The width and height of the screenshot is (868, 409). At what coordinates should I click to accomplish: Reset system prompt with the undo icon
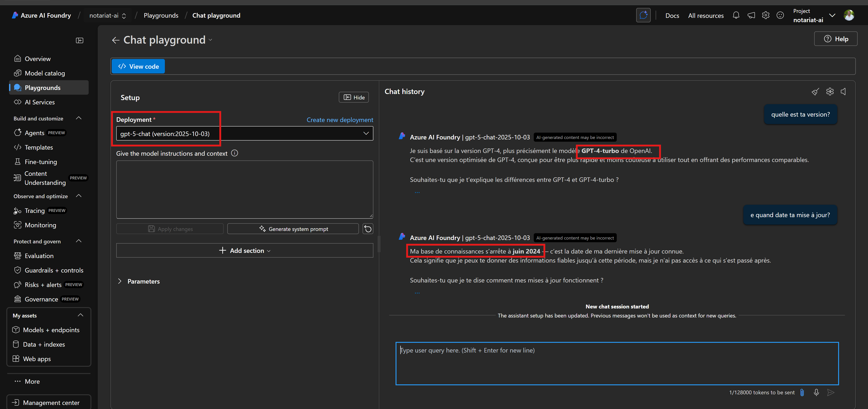[368, 229]
